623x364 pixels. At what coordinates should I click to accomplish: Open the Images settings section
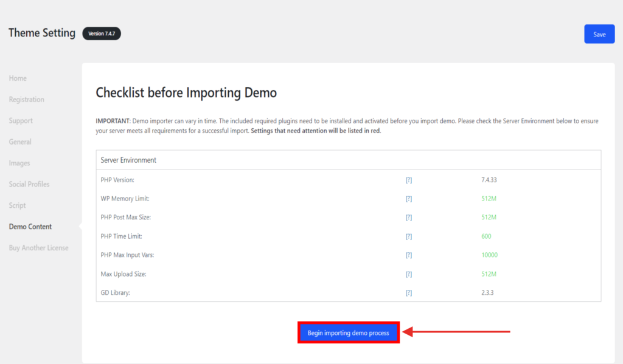[19, 163]
